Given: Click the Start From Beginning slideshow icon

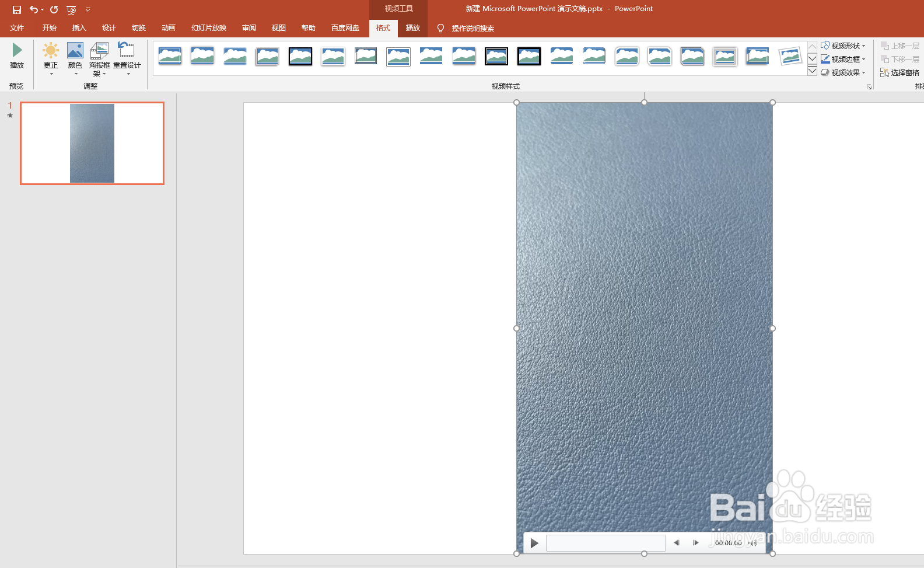Looking at the screenshot, I should coord(71,10).
